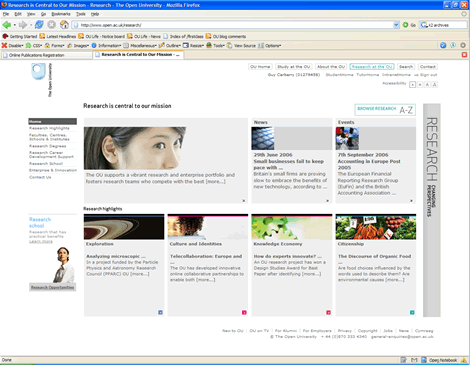The width and height of the screenshot is (470, 365).
Task: Click the Open University shield logo
Action: 38,72
